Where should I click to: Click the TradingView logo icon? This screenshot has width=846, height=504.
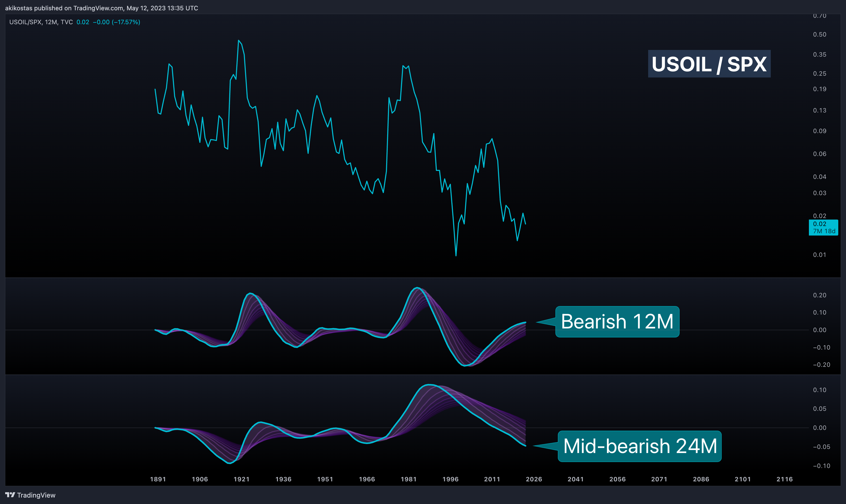10,495
